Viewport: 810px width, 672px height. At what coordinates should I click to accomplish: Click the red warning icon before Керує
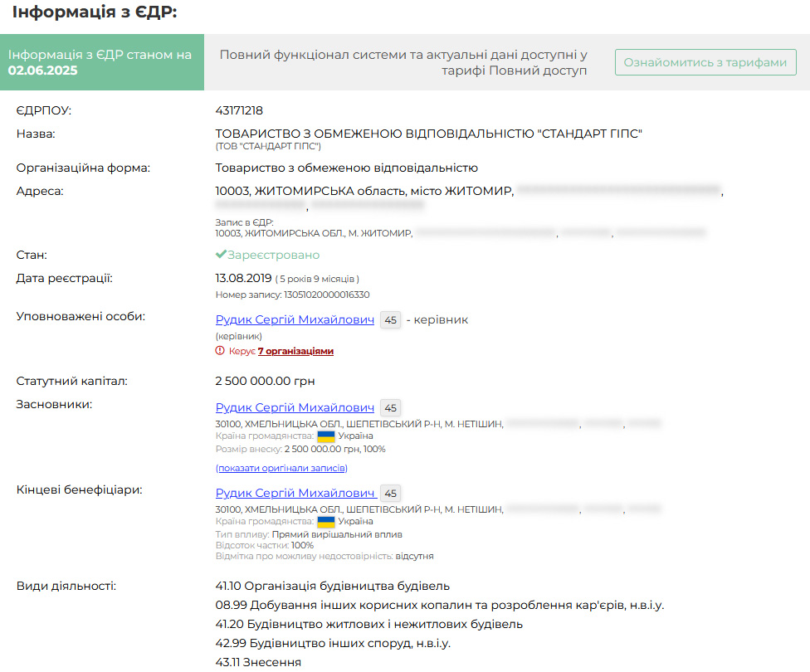tap(220, 351)
